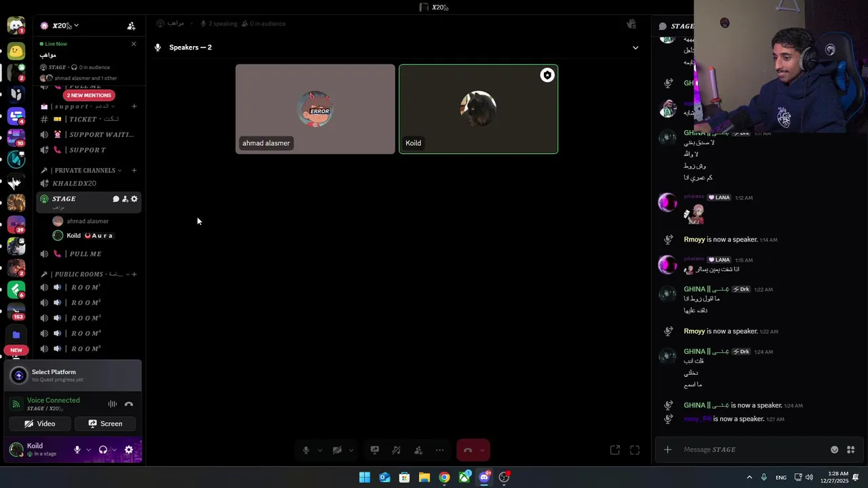Toggle soundboard or music icon in stage bar
Viewport: 868px width, 488px height.
point(397,450)
